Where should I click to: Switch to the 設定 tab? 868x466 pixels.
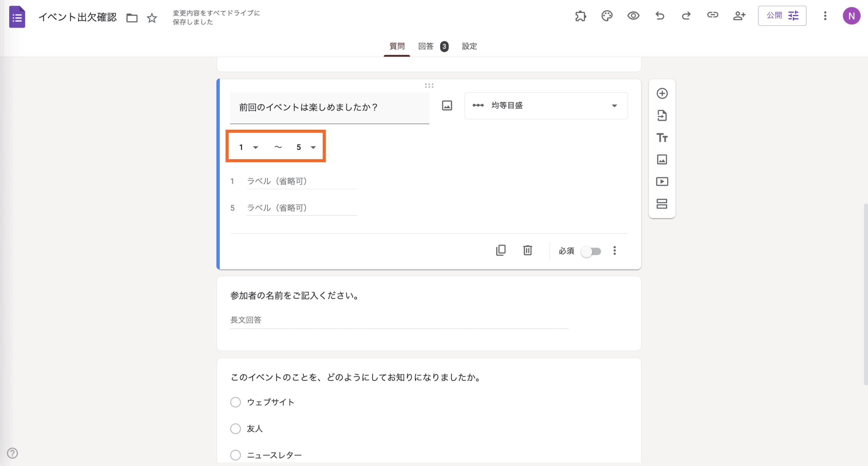click(x=469, y=46)
